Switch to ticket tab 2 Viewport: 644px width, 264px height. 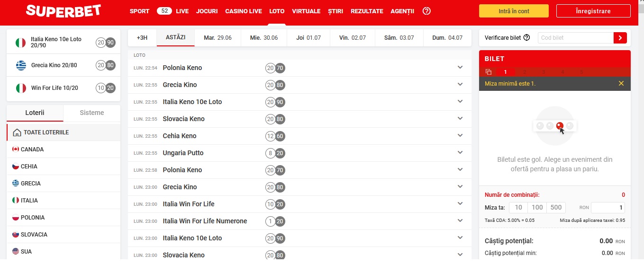(525, 72)
